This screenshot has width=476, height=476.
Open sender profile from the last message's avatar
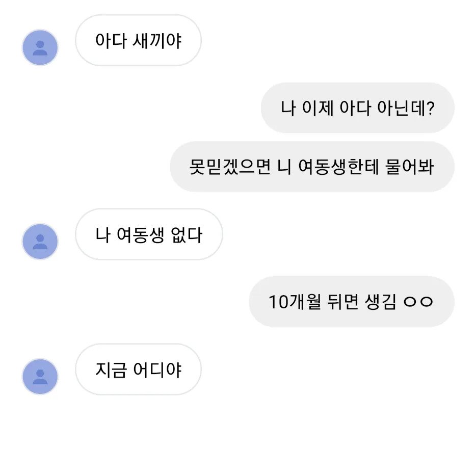tap(40, 376)
